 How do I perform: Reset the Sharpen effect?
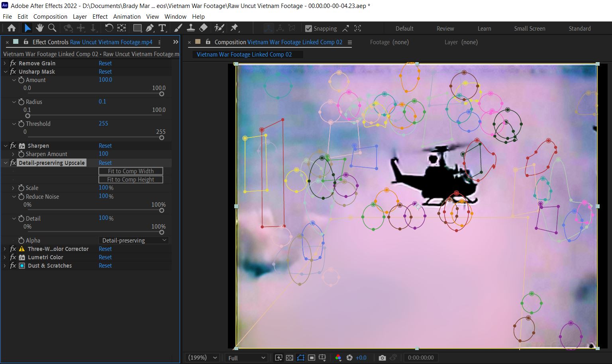[105, 146]
